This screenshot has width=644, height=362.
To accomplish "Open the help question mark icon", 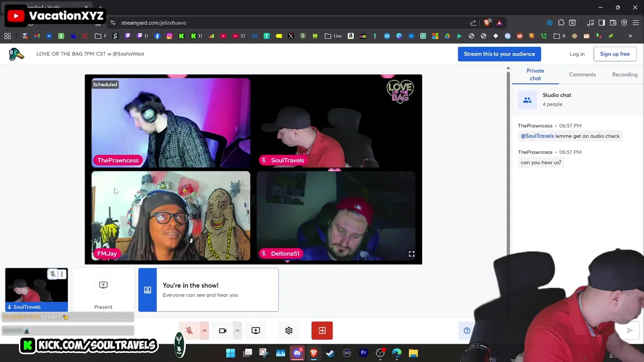I will (x=467, y=330).
